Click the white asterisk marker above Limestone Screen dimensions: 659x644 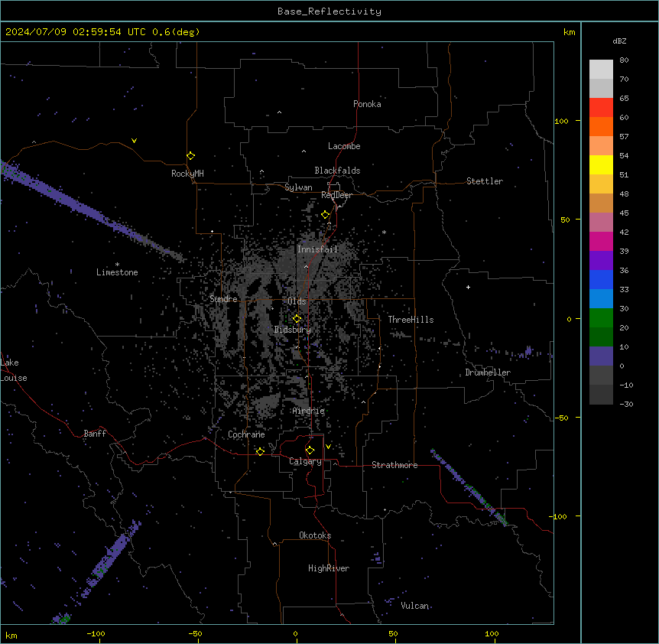click(x=117, y=265)
